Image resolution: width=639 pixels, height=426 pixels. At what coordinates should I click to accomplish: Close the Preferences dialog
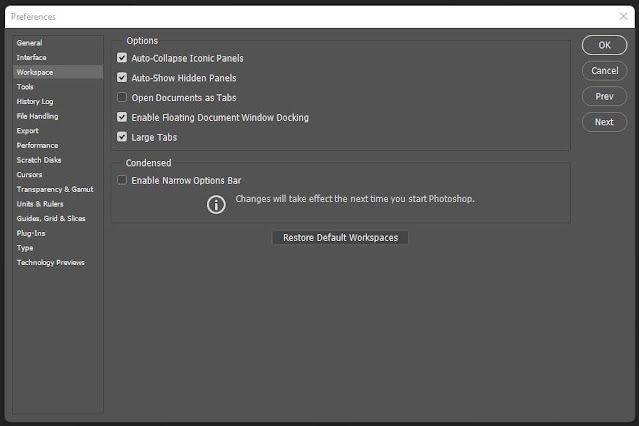pyautogui.click(x=623, y=16)
